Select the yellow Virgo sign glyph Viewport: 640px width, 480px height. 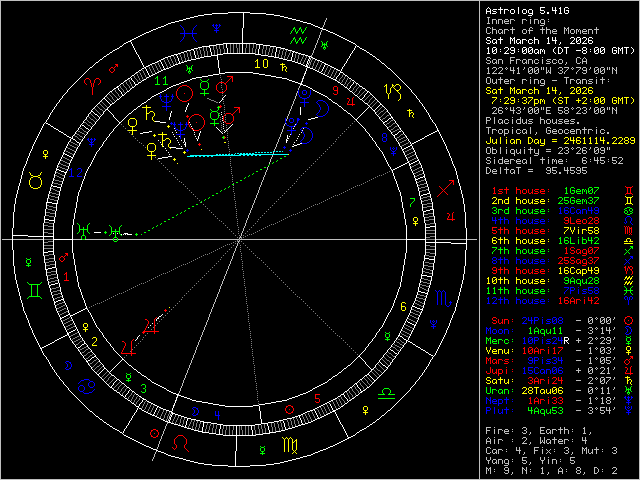click(x=289, y=444)
